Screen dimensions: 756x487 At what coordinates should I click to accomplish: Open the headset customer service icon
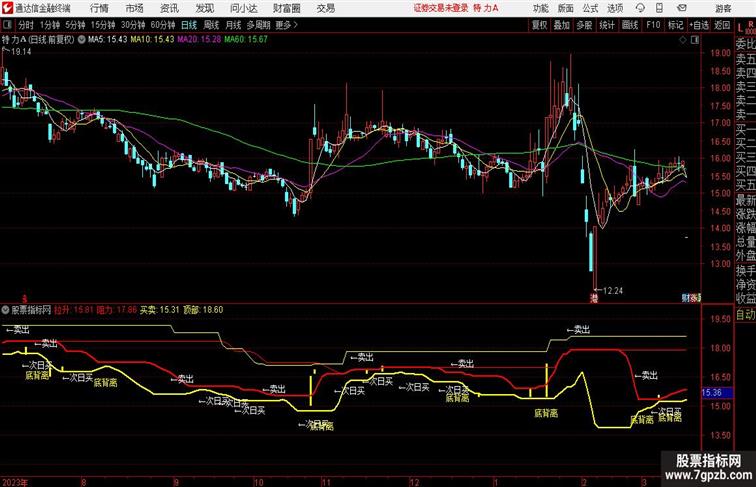point(640,8)
